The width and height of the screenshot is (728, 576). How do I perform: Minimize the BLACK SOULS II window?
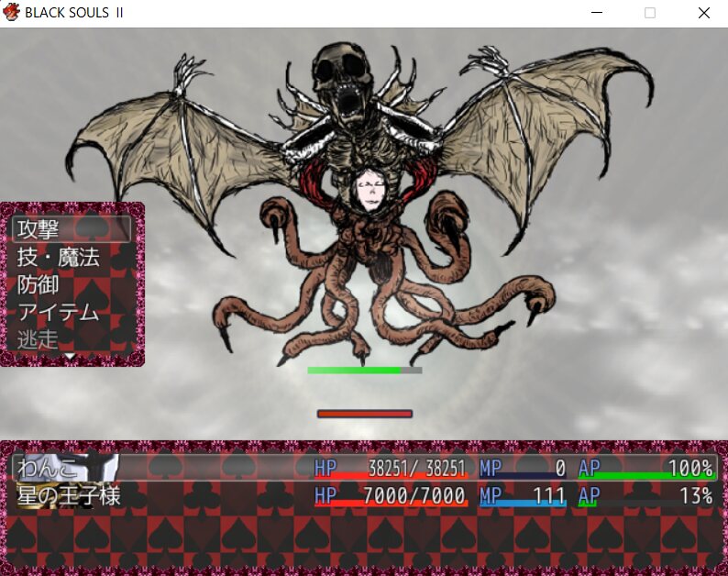597,13
